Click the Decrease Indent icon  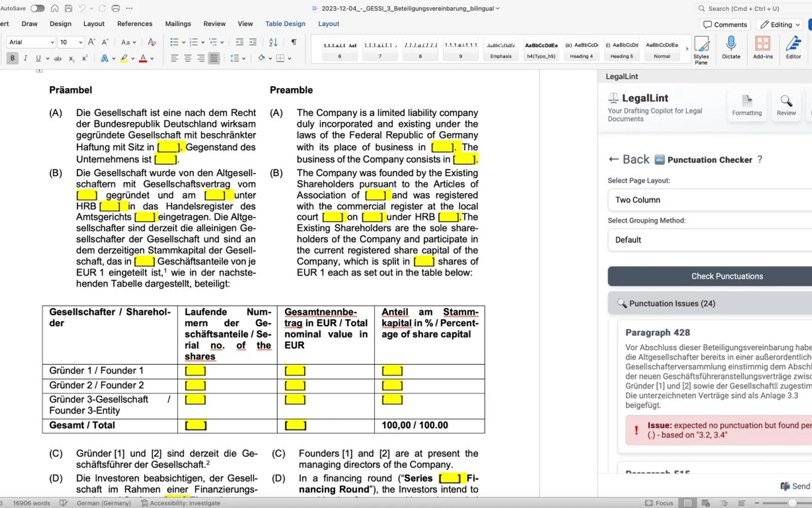[240, 42]
